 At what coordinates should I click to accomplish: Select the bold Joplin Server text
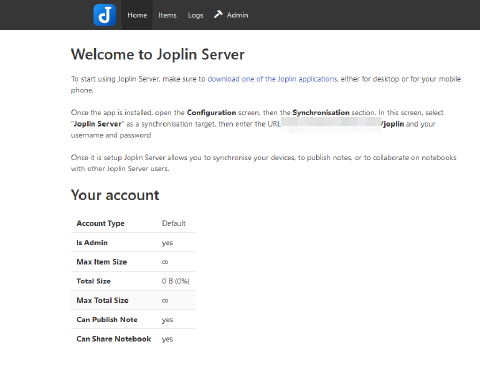tap(98, 124)
